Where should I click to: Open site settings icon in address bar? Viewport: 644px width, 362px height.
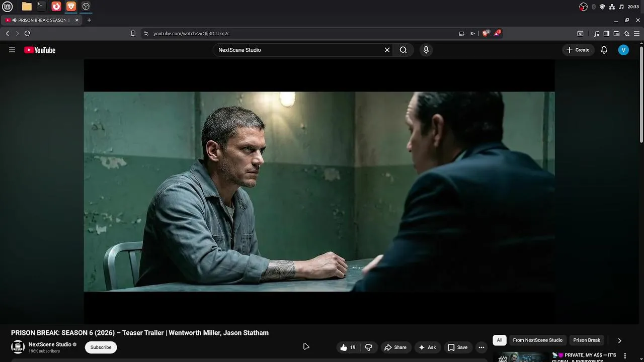click(x=146, y=33)
